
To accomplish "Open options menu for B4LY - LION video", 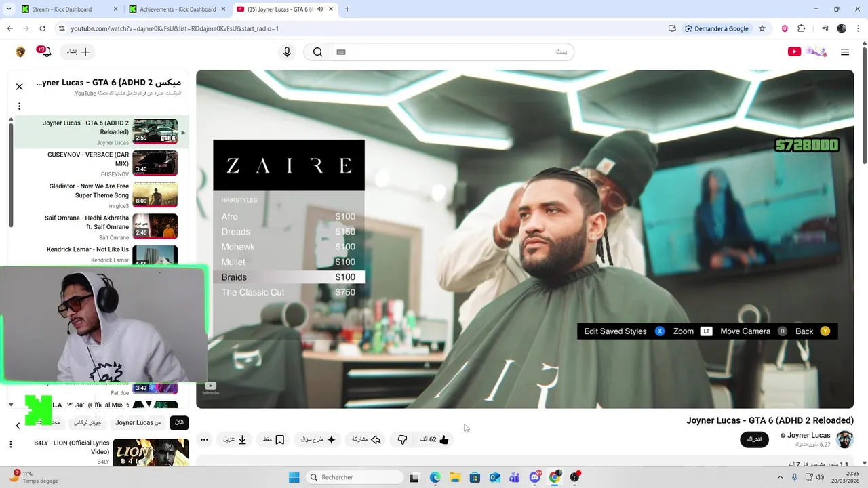I will coord(10,444).
